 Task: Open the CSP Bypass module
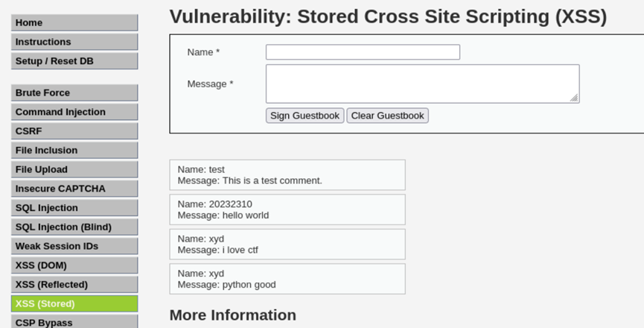click(74, 322)
